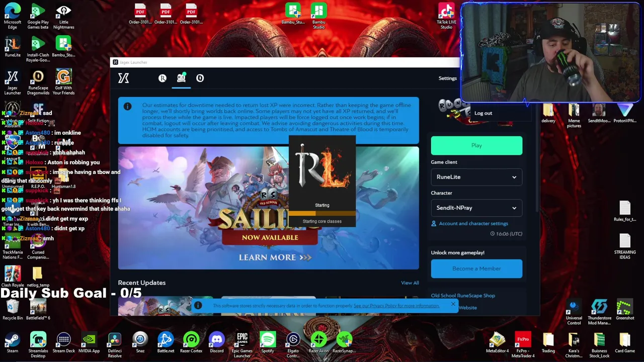The image size is (644, 362).
Task: Click View All recent updates
Action: click(x=410, y=283)
